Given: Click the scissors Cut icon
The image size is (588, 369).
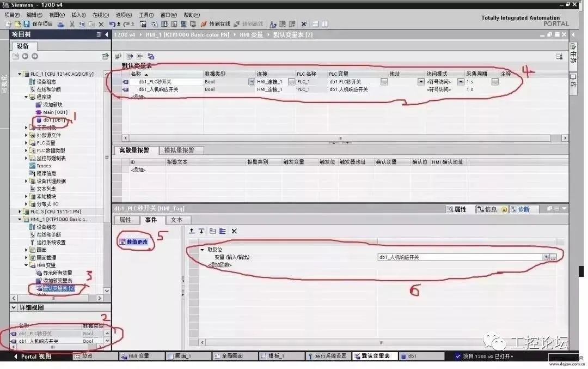Looking at the screenshot, I should (x=73, y=24).
